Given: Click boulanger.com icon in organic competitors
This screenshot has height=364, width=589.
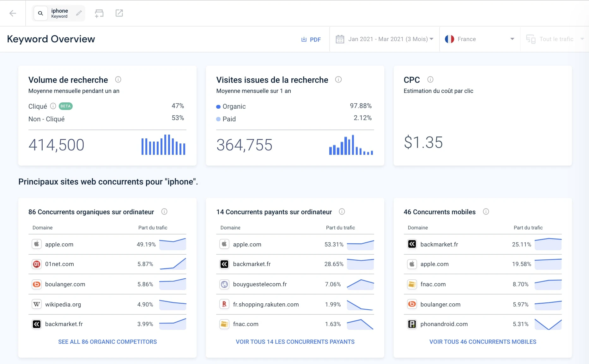Looking at the screenshot, I should 37,284.
